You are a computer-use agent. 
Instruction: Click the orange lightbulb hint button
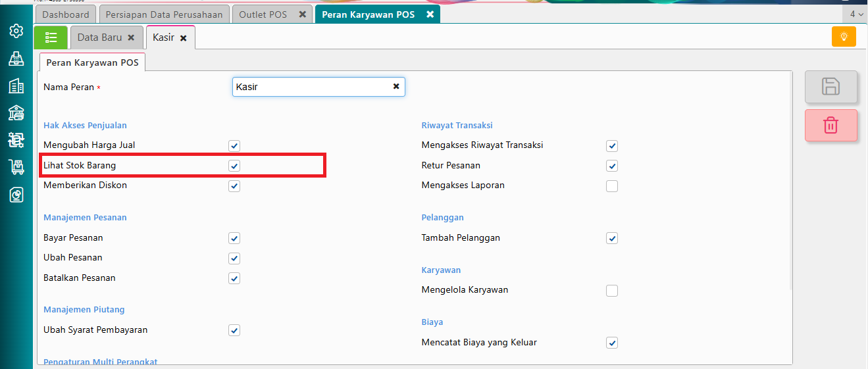point(844,36)
